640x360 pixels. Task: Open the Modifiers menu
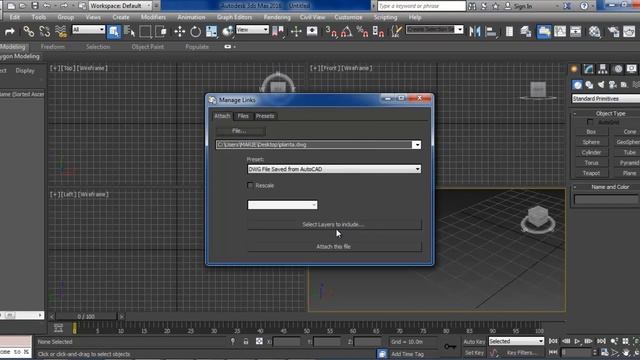click(x=153, y=17)
